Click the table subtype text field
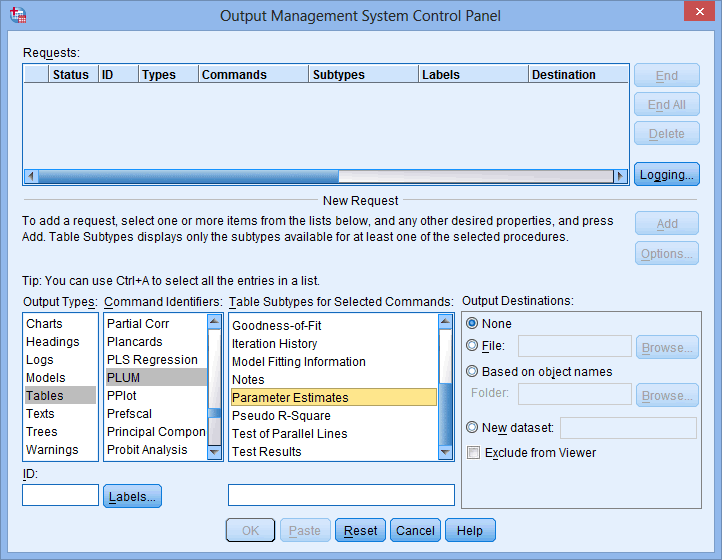This screenshot has width=722, height=560. pyautogui.click(x=341, y=495)
